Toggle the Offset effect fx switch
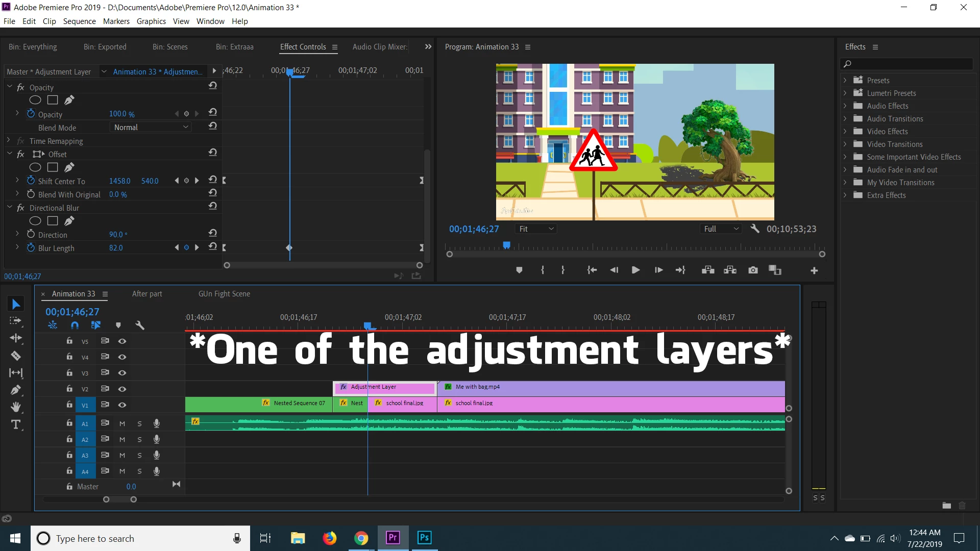The height and width of the screenshot is (551, 980). [x=20, y=154]
